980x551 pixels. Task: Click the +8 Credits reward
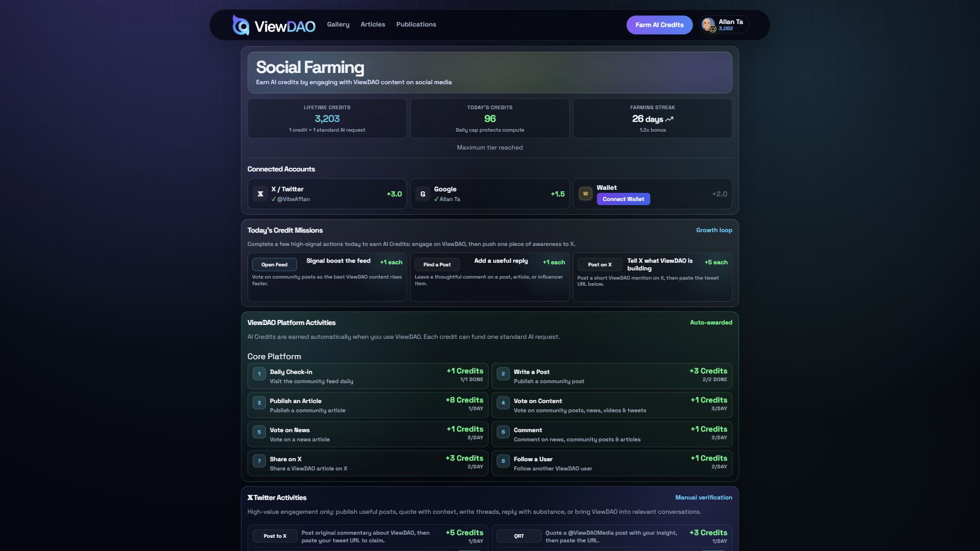tap(464, 400)
